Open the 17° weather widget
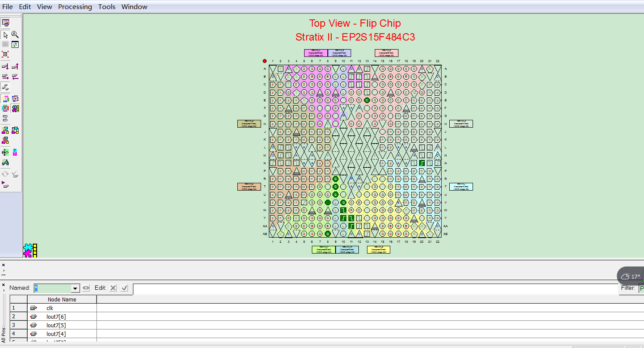Viewport: 644px width, 348px height. pos(631,276)
